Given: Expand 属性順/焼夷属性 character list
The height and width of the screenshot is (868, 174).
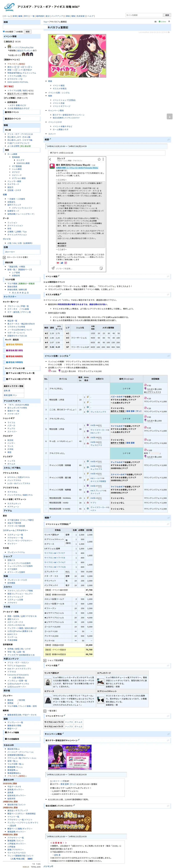Looking at the screenshot, I should pyautogui.click(x=7, y=356).
